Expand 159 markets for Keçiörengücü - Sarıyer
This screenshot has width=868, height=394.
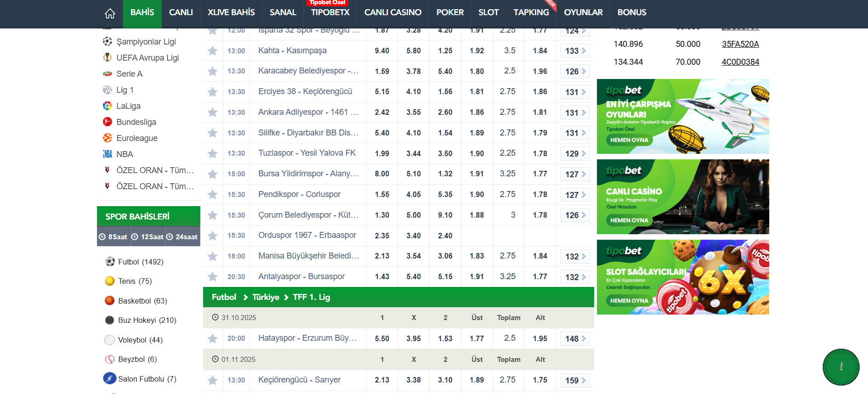tap(575, 380)
